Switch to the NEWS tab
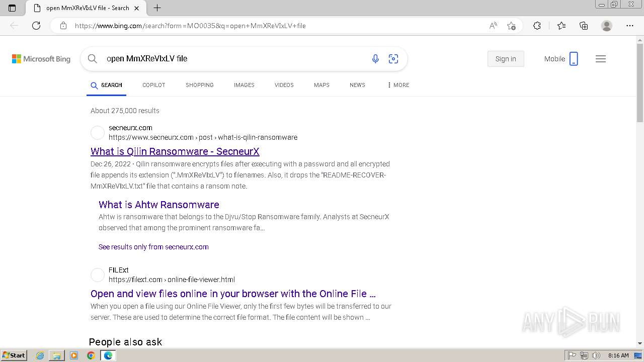 pyautogui.click(x=357, y=85)
